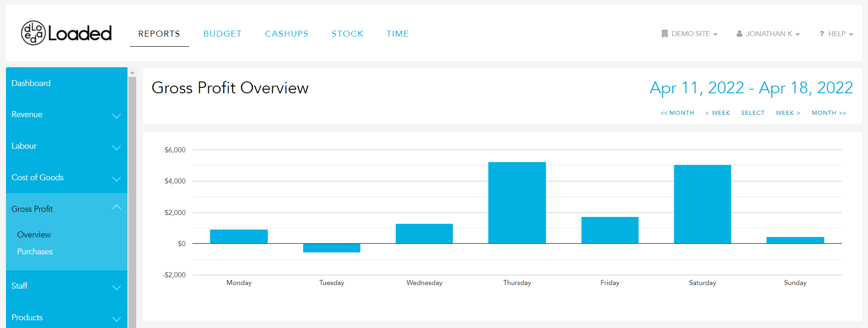
Task: Click the sidebar scrollbar track
Action: pyautogui.click(x=132, y=201)
